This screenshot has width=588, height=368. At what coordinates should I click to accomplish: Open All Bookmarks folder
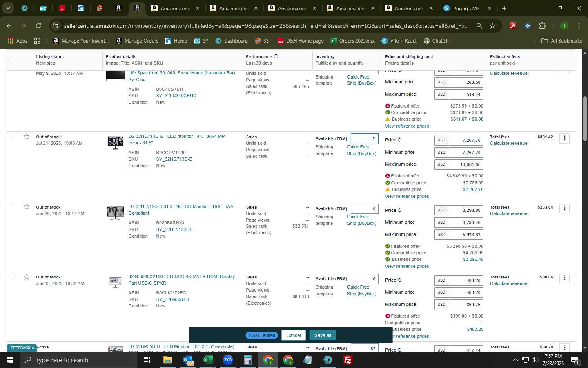coord(561,41)
